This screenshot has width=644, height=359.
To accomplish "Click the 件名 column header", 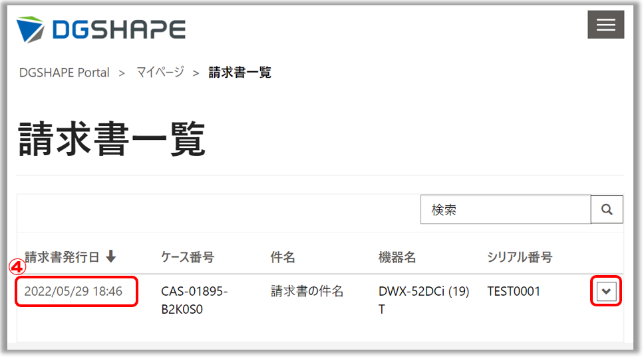I will (x=283, y=257).
